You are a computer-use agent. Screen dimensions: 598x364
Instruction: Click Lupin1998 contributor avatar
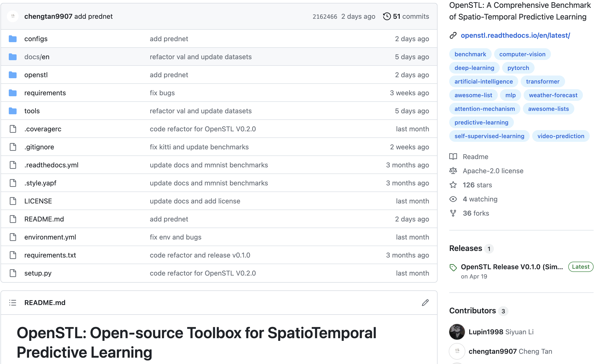(457, 332)
